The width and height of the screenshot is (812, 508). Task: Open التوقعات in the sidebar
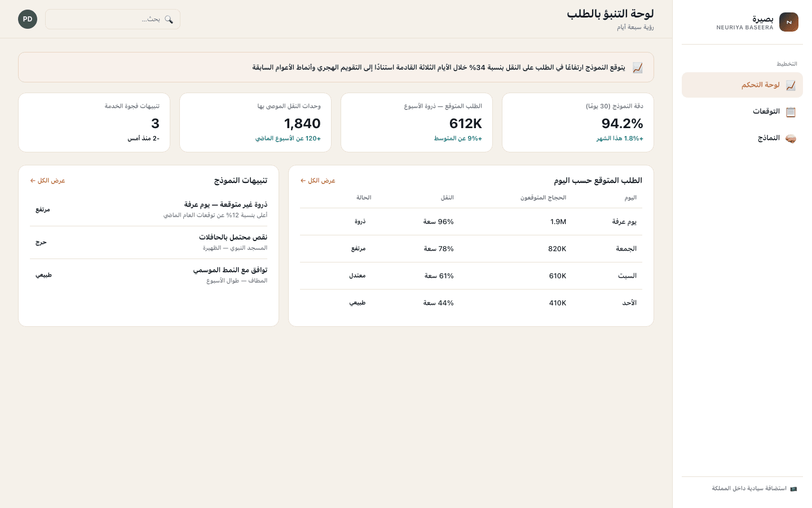point(742,112)
